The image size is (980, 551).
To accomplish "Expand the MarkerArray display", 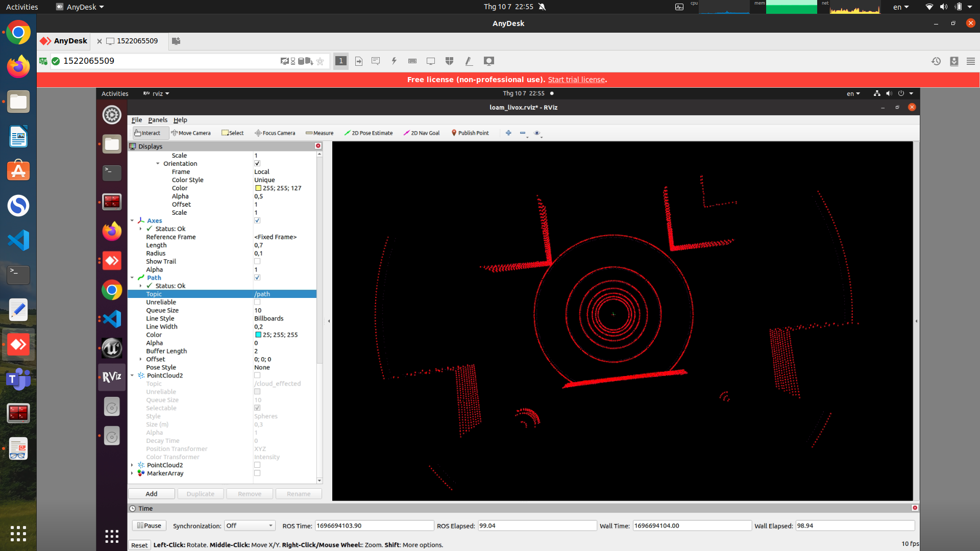I will 132,473.
